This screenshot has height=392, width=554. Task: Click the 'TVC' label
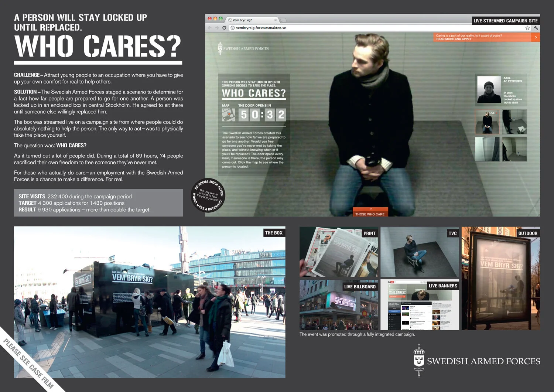click(452, 233)
